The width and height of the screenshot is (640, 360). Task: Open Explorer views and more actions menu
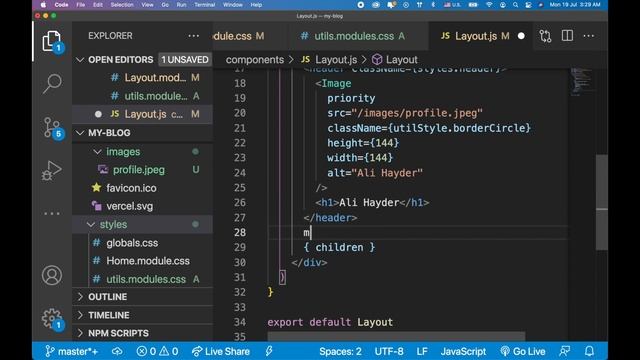pyautogui.click(x=193, y=36)
